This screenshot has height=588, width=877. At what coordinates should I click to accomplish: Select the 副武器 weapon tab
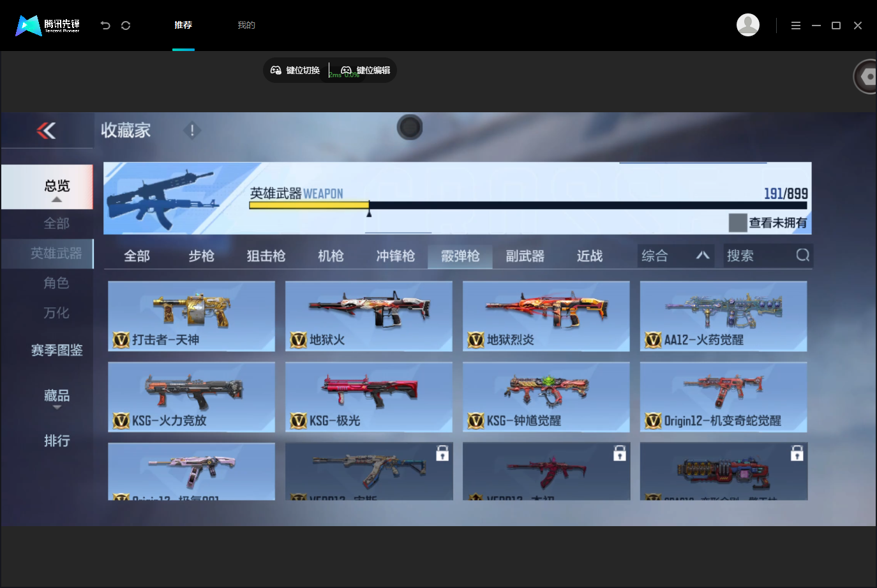coord(525,256)
